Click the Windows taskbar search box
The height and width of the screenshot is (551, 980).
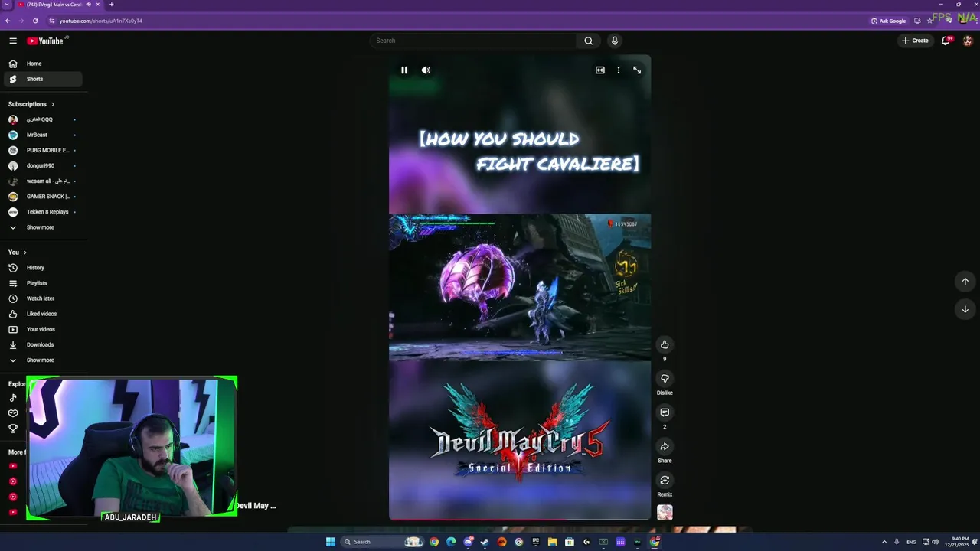point(383,542)
